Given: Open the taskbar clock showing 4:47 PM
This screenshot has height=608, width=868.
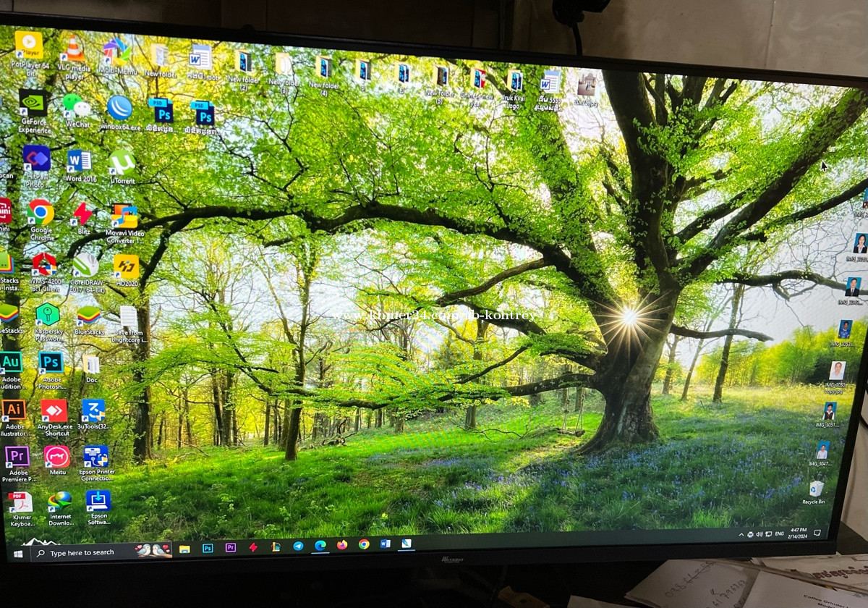Looking at the screenshot, I should click(798, 533).
